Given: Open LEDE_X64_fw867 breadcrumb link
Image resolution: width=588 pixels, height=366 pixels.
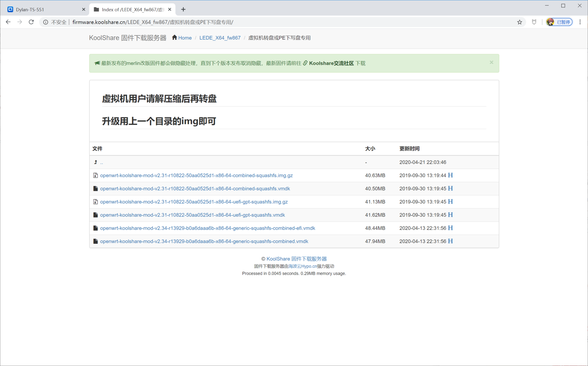Looking at the screenshot, I should pos(220,38).
